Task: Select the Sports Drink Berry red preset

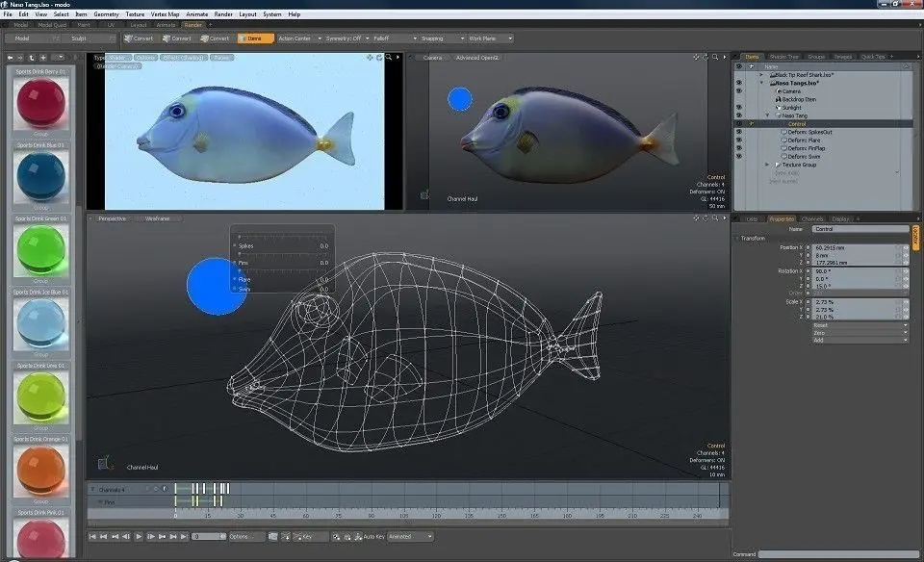Action: coord(40,103)
